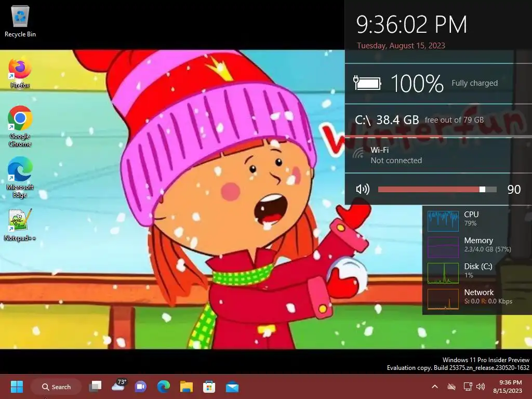The width and height of the screenshot is (532, 399).
Task: Open the taskbar clock showing 9:36 PM
Action: [508, 387]
